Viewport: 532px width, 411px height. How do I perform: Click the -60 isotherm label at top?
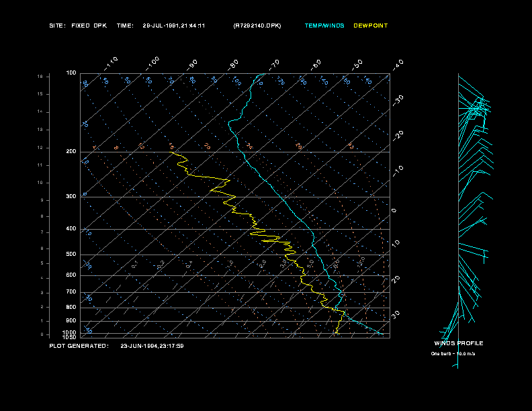tap(316, 65)
